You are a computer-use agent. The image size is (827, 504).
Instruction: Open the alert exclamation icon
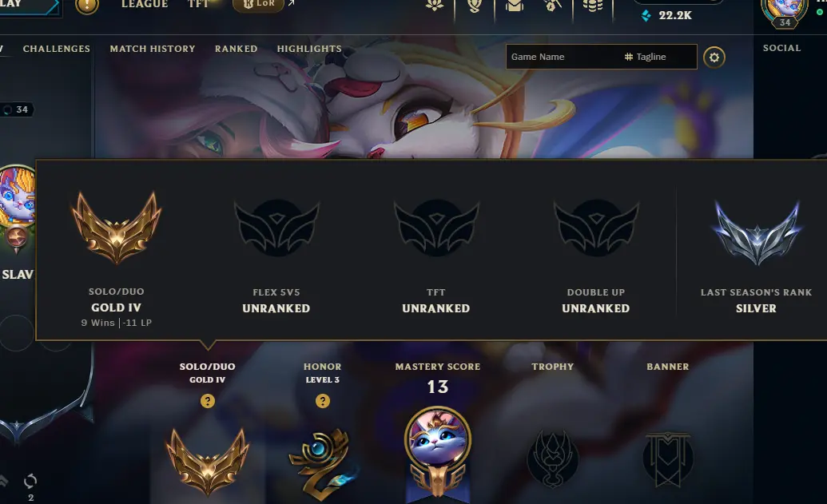(x=87, y=6)
